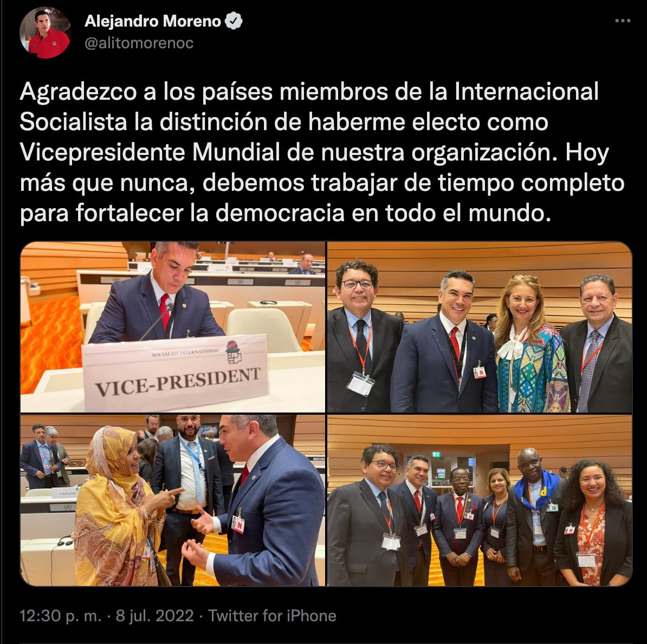Image resolution: width=647 pixels, height=644 pixels.
Task: Click the tweet text starting with Agradezco
Action: [x=322, y=152]
